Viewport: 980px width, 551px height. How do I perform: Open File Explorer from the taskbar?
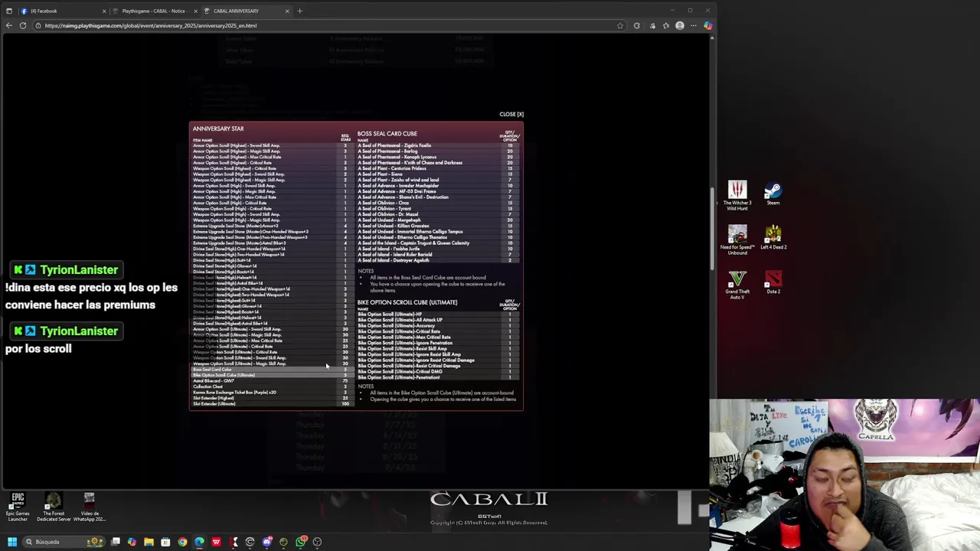(x=149, y=542)
